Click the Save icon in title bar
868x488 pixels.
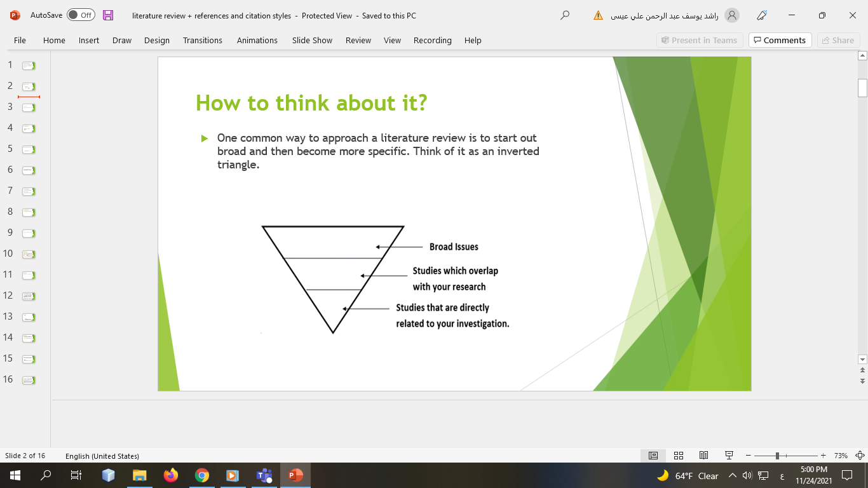pos(108,15)
